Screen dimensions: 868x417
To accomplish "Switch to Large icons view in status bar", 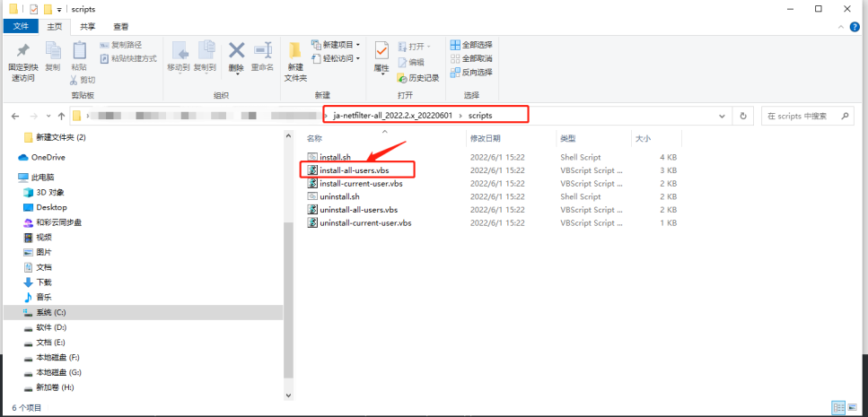I will tap(853, 408).
